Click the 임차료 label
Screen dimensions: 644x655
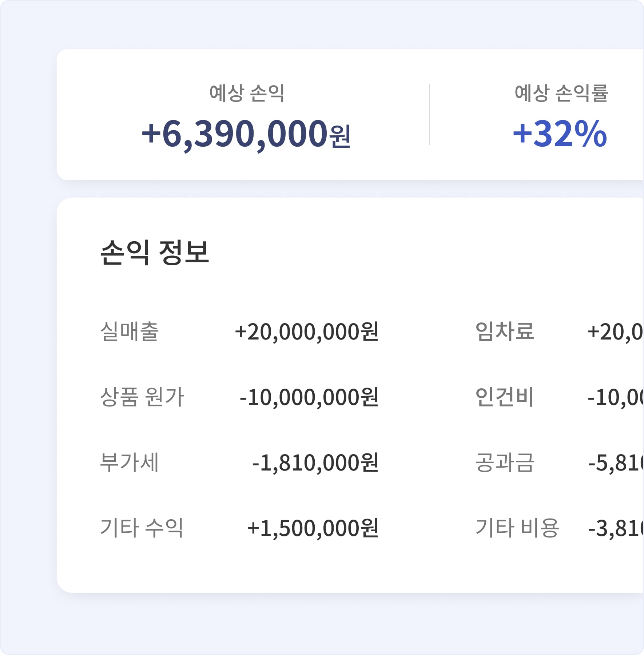pos(505,332)
